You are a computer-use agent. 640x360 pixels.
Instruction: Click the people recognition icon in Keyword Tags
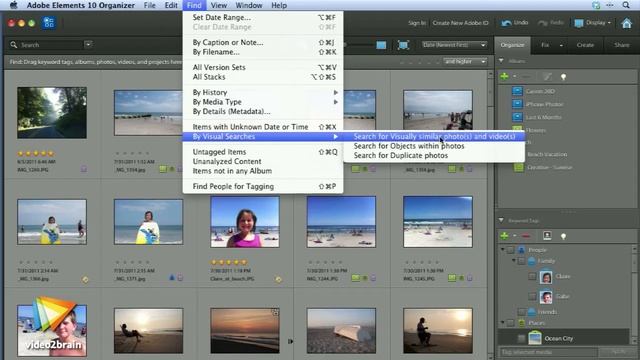point(547,236)
